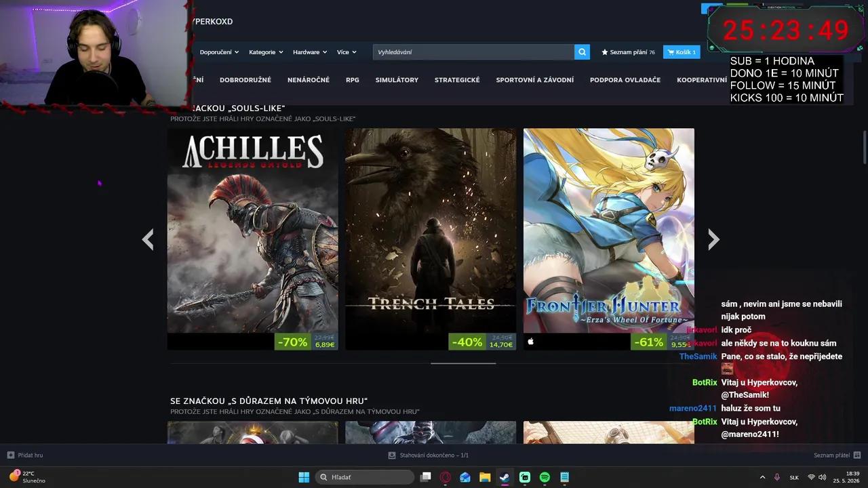The image size is (868, 488).
Task: Open the friends list Seznam přátel
Action: pos(837,455)
